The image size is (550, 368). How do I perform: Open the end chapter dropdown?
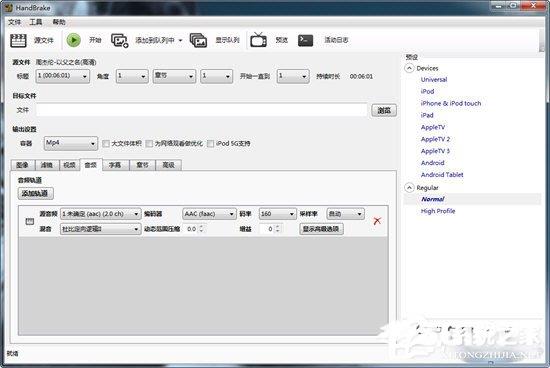click(293, 76)
